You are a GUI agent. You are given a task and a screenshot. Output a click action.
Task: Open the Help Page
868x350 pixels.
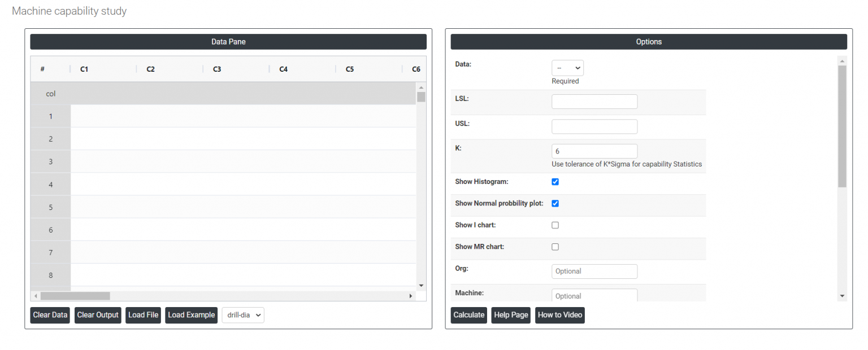click(510, 315)
